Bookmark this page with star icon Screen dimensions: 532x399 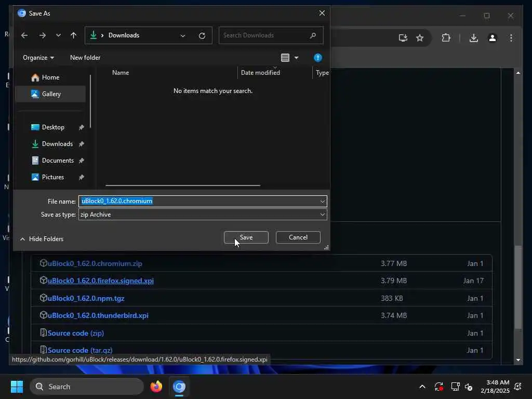(x=420, y=38)
